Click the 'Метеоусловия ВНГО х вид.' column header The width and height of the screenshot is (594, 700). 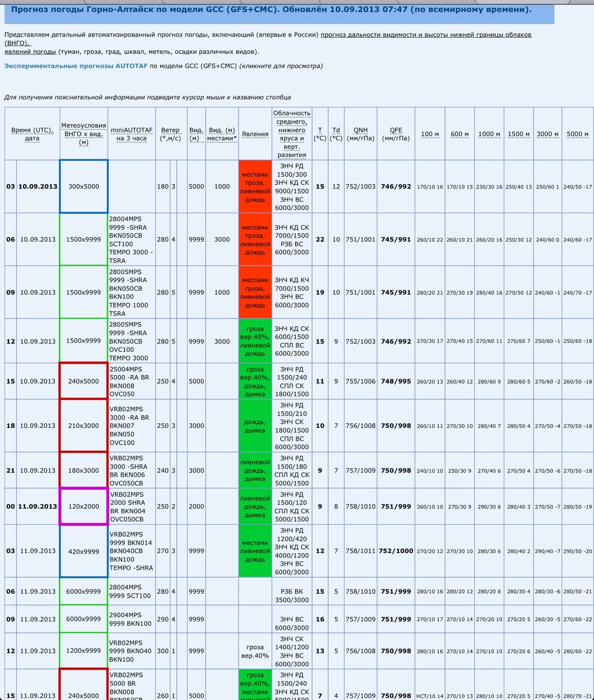[84, 134]
